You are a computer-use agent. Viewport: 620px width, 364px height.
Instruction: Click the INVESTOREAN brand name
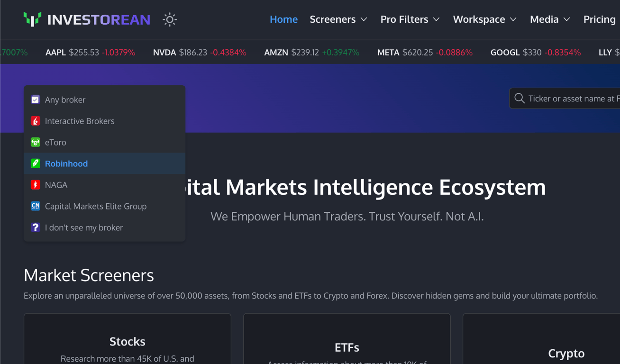coord(99,19)
